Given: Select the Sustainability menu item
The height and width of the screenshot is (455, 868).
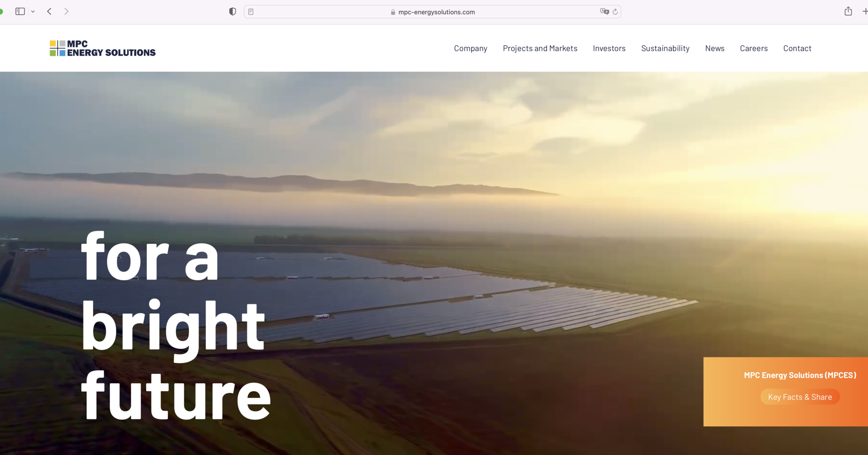Looking at the screenshot, I should tap(665, 48).
